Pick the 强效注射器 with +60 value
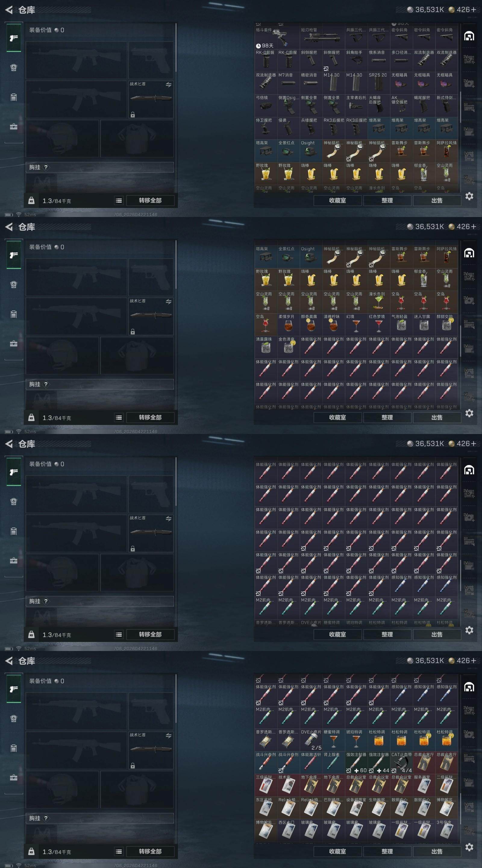482x868 pixels. pyautogui.click(x=356, y=763)
